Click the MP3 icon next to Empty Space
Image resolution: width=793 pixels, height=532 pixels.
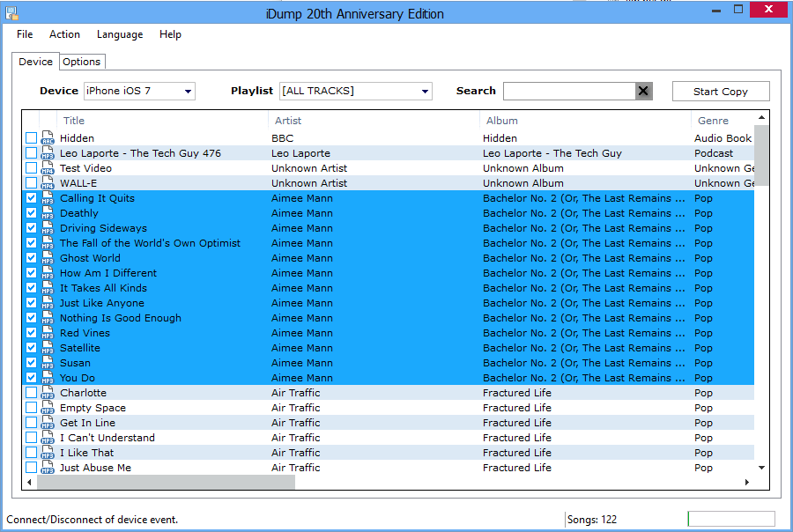[x=48, y=408]
